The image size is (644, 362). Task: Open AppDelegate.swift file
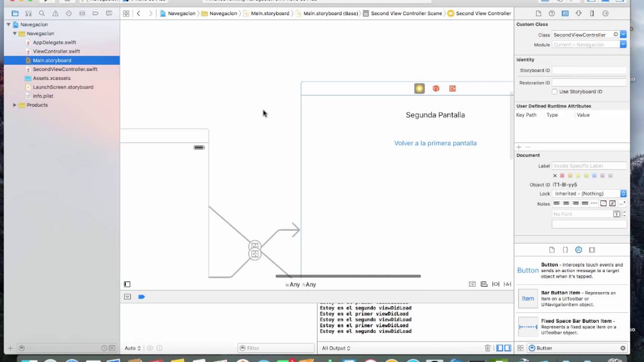pos(54,42)
